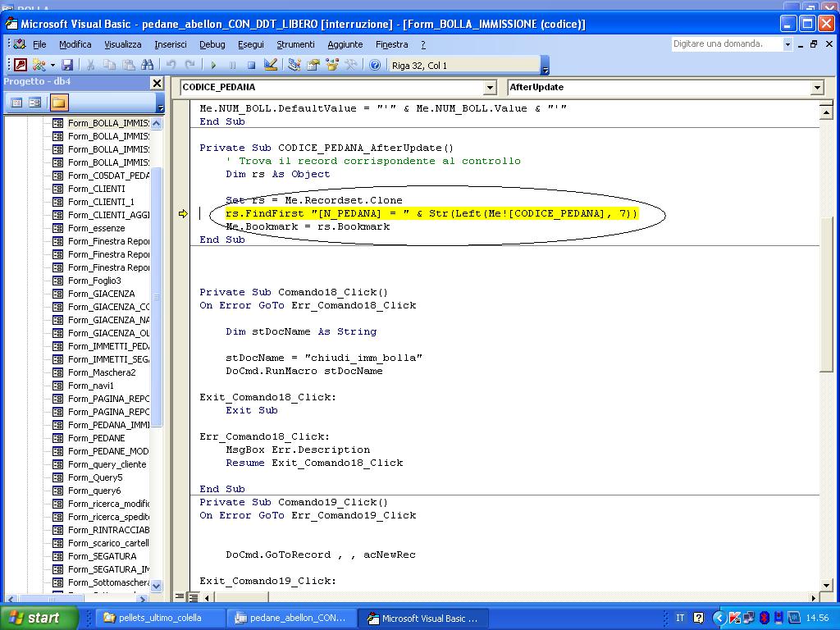This screenshot has width=840, height=630.
Task: Select Form_GIACENZA in the project tree
Action: pos(101,294)
